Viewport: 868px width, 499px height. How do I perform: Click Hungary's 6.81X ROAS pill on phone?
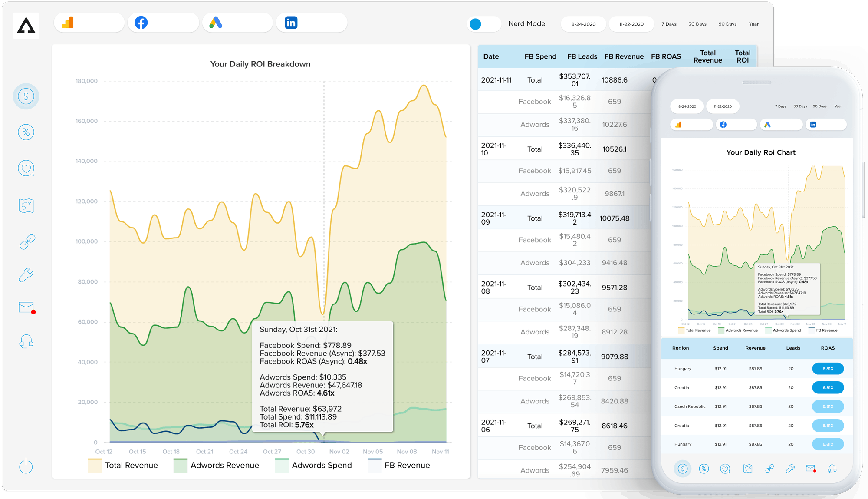click(x=828, y=369)
